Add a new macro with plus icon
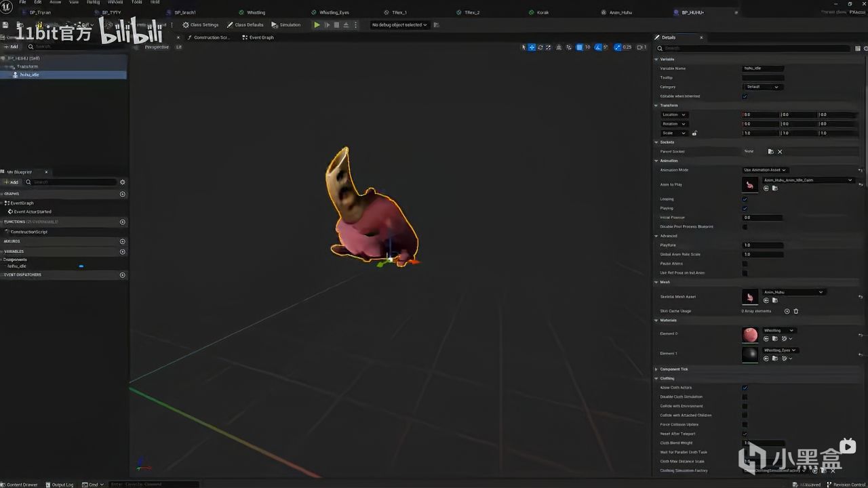 (x=123, y=241)
